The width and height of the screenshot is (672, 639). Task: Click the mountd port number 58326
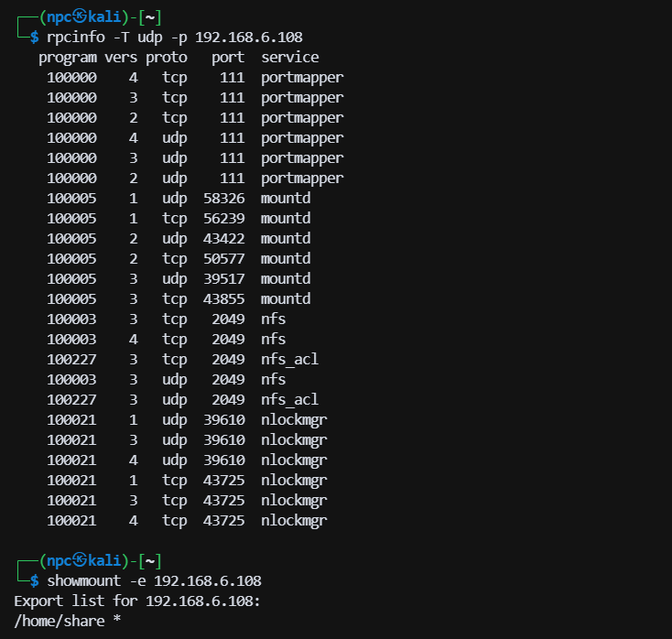point(224,198)
